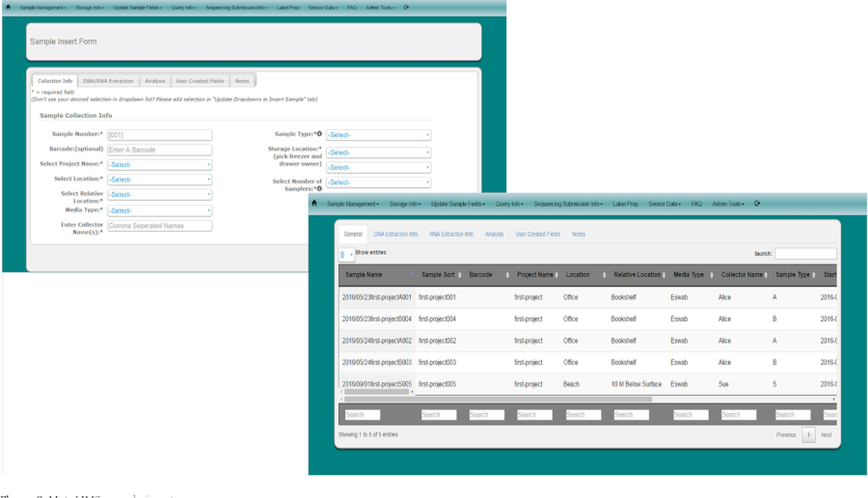Click the circular arrow icon after Admin Tools above the insert form
The height and width of the screenshot is (498, 868).
point(406,7)
